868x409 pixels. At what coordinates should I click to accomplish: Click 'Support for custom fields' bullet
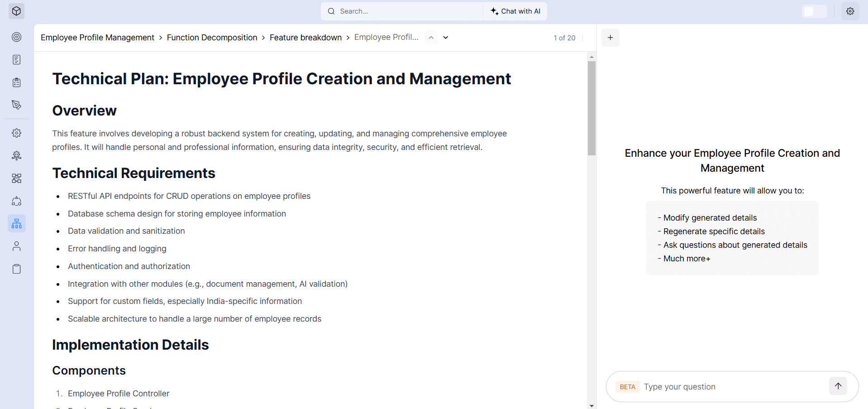185,301
